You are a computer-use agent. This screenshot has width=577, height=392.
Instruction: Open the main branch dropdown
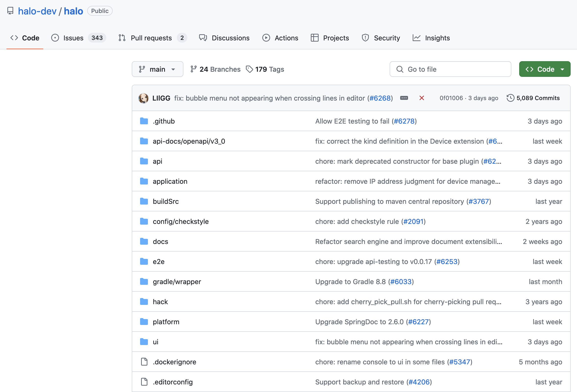click(x=157, y=69)
